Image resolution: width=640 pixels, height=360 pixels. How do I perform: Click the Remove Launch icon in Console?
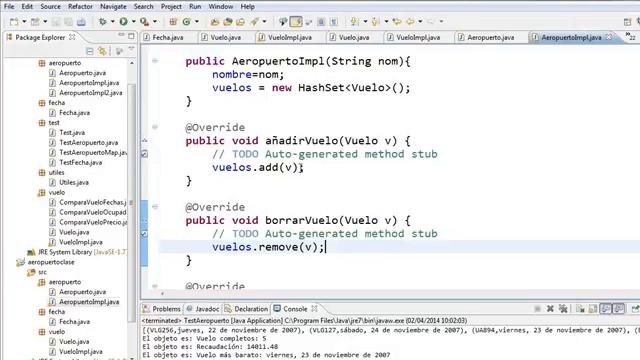[550, 309]
